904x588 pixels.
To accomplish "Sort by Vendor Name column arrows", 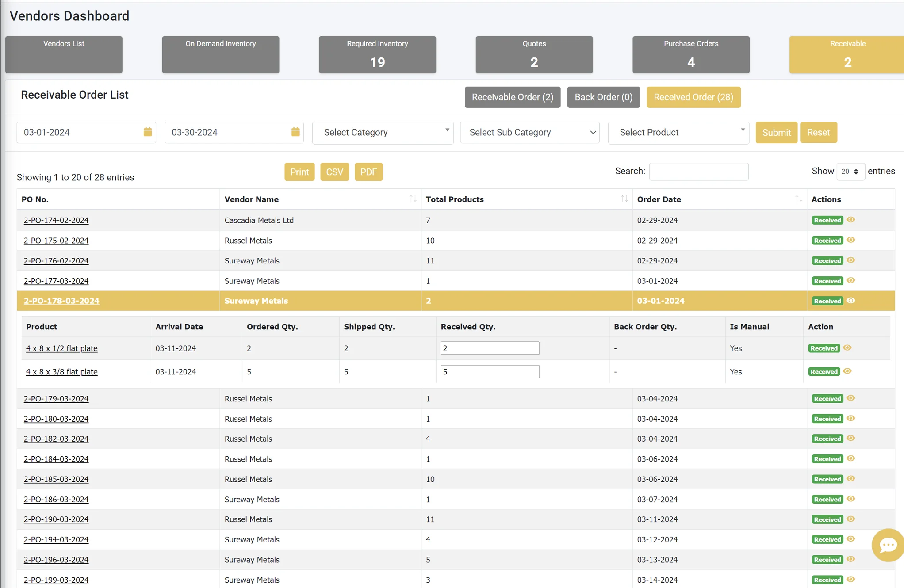I will point(413,199).
